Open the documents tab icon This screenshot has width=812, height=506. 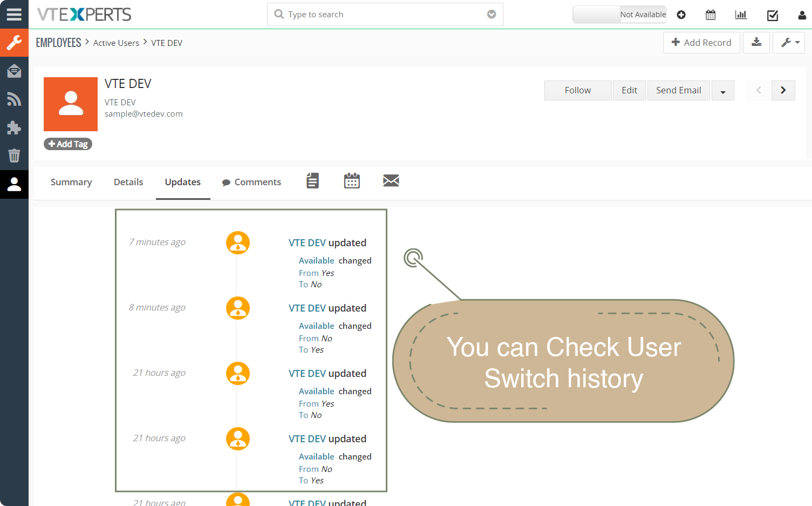[x=312, y=181]
